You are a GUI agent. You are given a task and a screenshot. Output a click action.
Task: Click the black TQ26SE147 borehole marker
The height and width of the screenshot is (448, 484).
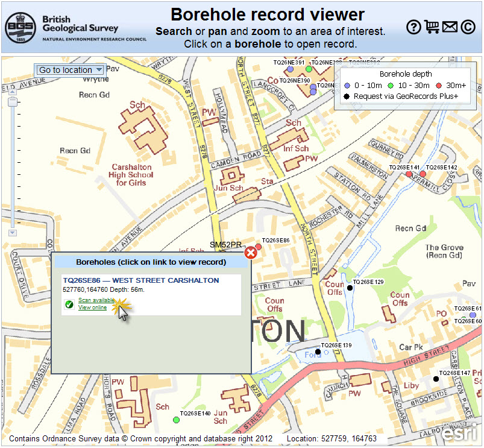(435, 379)
